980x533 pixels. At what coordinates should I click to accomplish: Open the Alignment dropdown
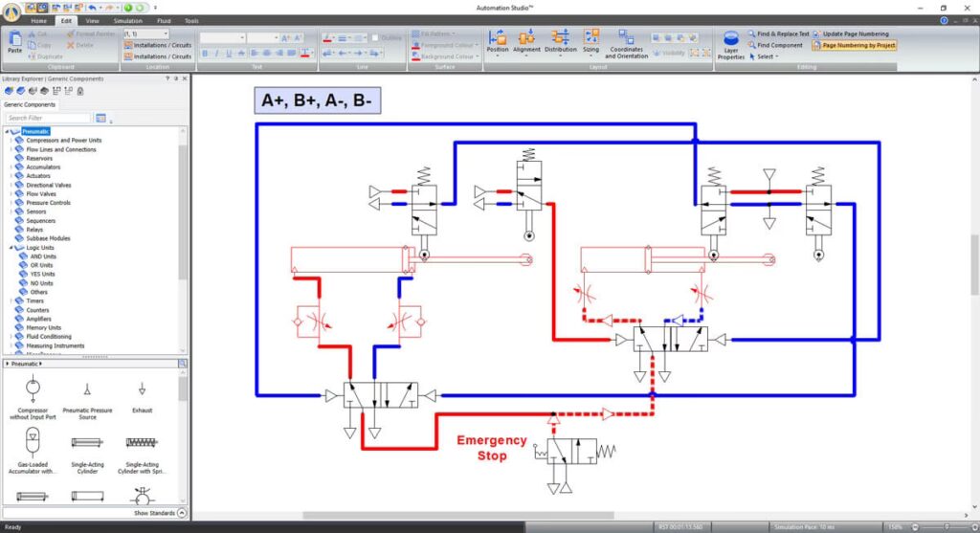click(x=526, y=44)
